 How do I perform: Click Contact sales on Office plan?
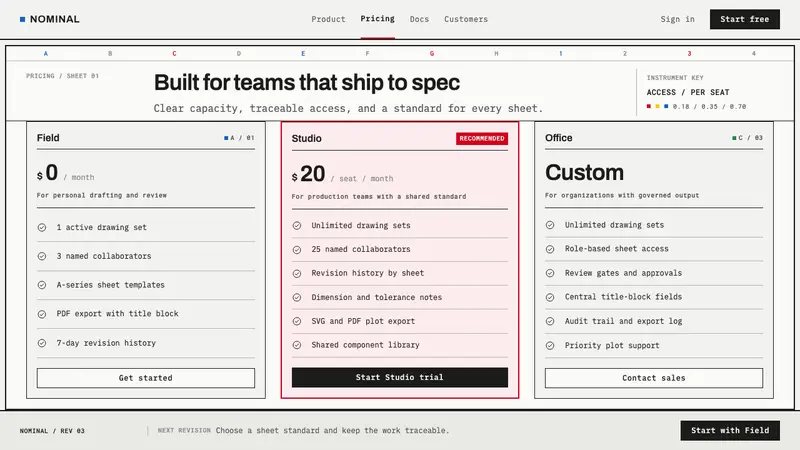[654, 378]
